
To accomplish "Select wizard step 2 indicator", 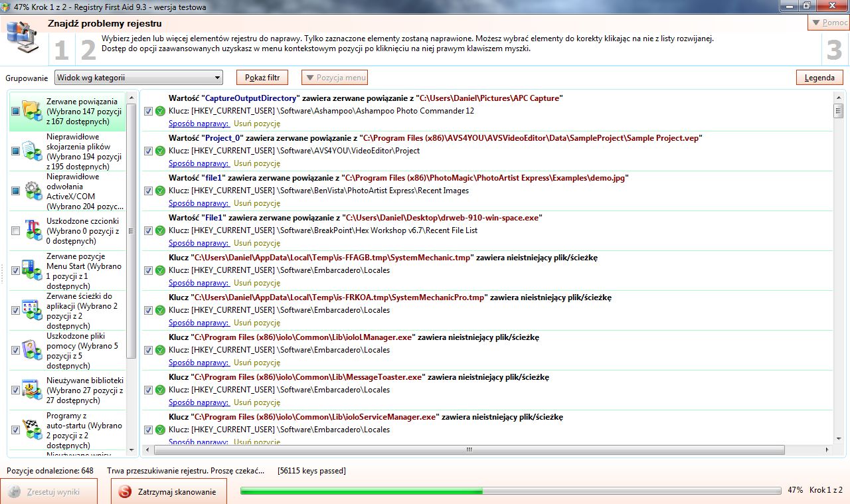I will pos(88,51).
